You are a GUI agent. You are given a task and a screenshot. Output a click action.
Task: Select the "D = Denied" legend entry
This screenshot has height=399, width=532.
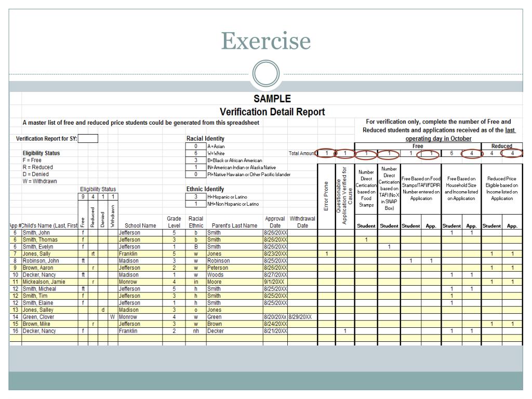tap(36, 174)
